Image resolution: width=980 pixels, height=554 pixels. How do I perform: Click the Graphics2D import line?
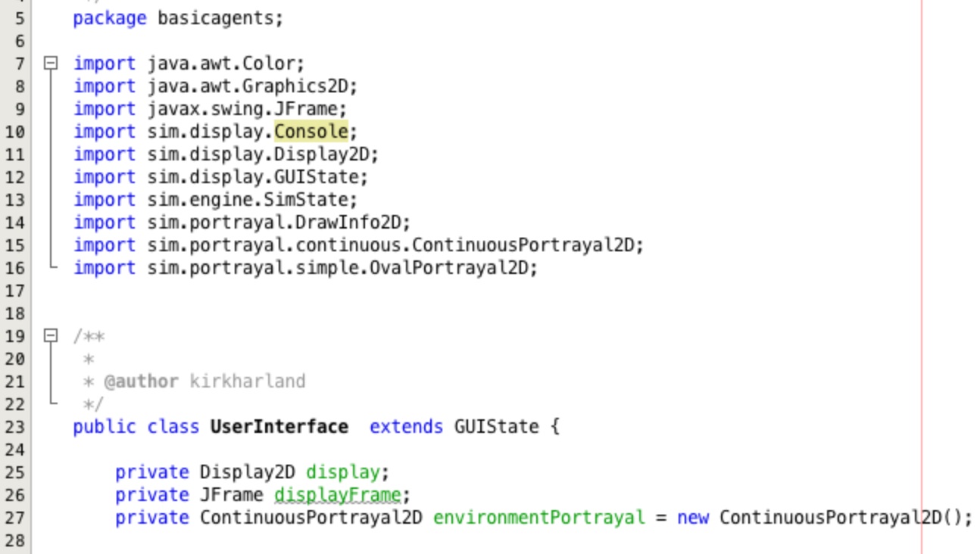[x=216, y=86]
